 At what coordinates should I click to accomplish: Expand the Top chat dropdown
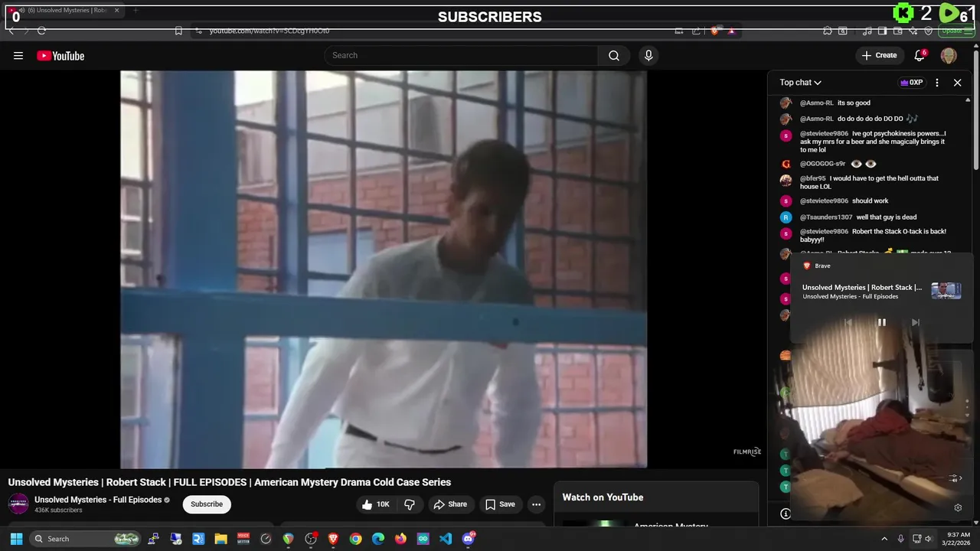point(800,83)
